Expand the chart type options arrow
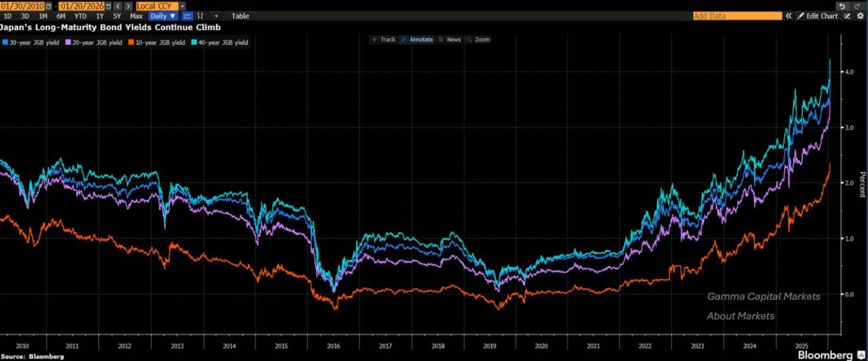Screen dimensions: 868x361 click(216, 16)
